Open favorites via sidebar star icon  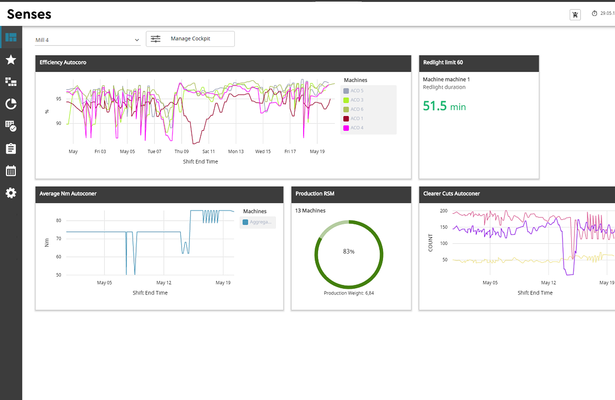pos(11,60)
